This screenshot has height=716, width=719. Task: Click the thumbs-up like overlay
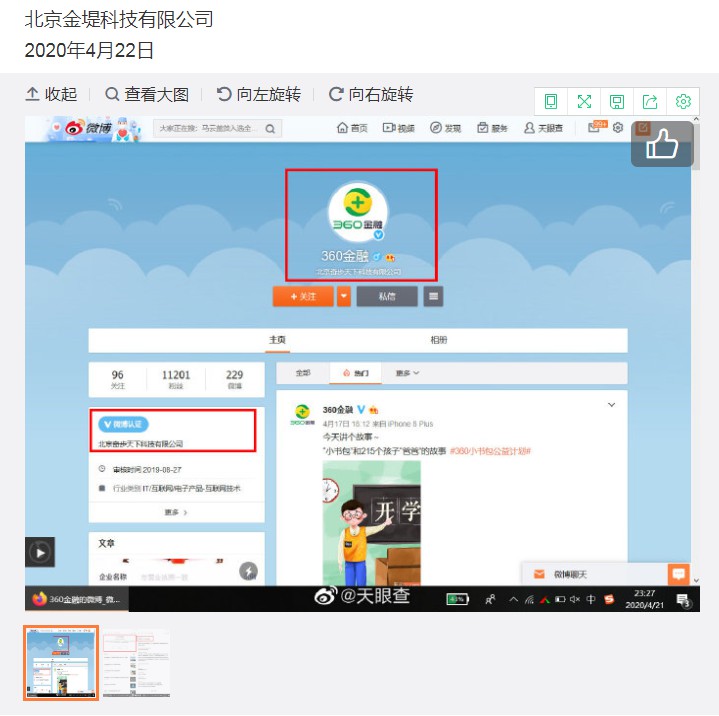(662, 144)
